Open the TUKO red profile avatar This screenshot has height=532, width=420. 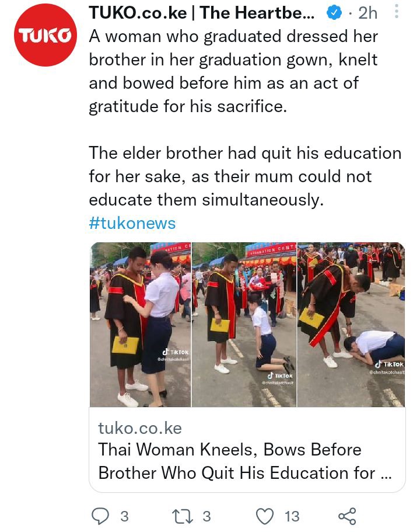coord(45,34)
